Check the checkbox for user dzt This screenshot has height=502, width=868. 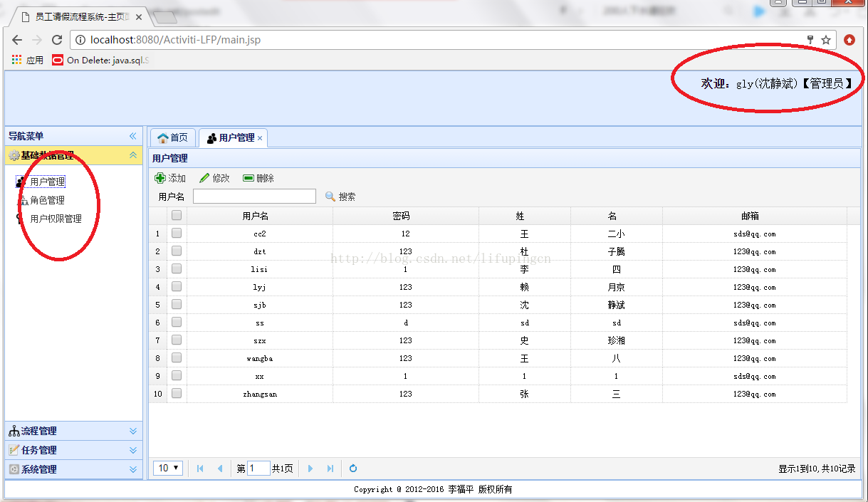tap(177, 251)
